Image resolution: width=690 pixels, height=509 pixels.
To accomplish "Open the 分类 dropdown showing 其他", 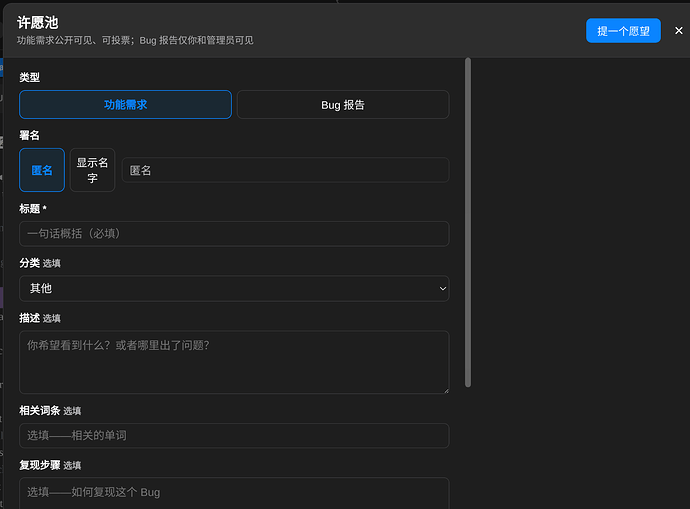I will 234,289.
